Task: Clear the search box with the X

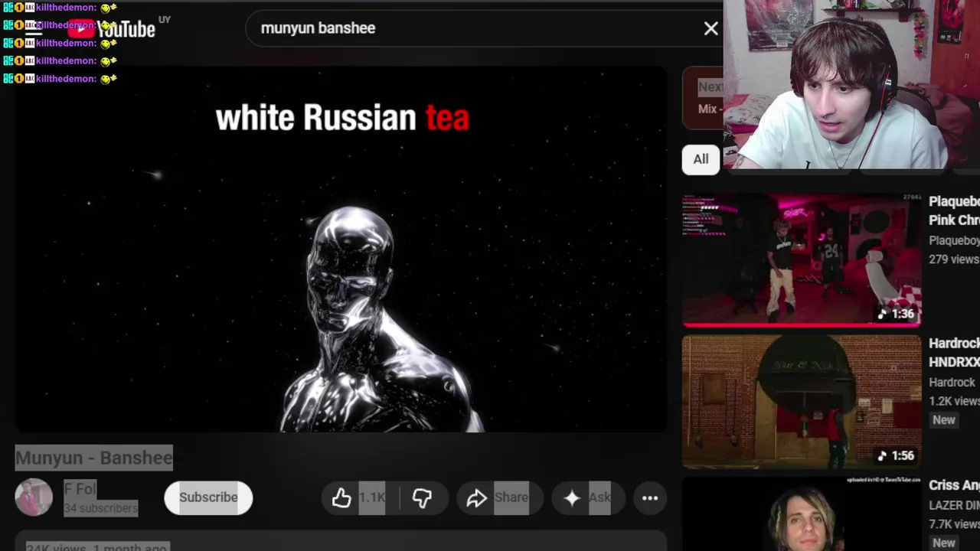Action: click(710, 28)
